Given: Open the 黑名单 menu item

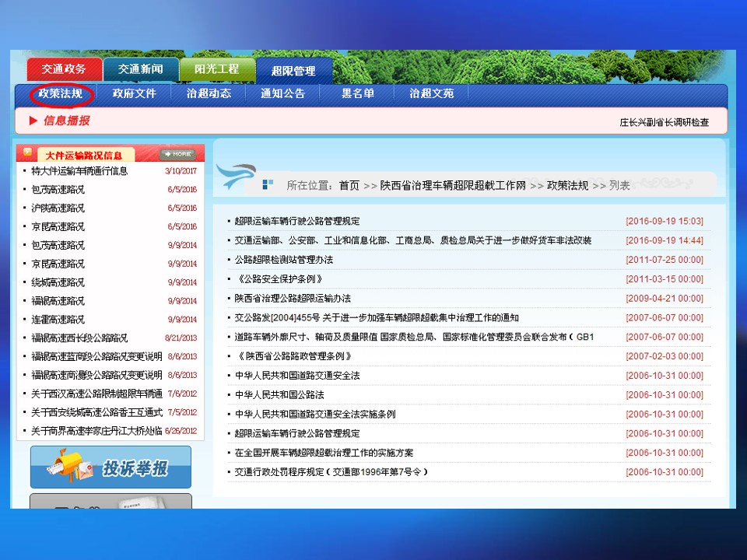Looking at the screenshot, I should 358,93.
